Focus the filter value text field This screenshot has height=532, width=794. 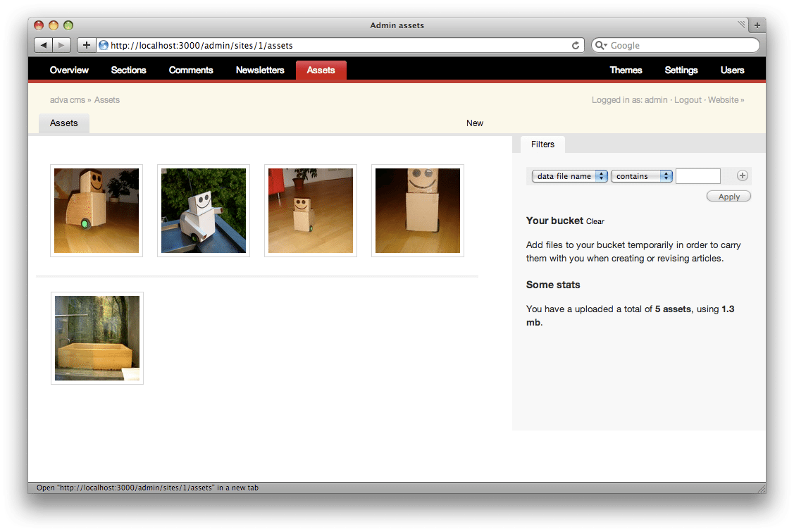point(697,176)
